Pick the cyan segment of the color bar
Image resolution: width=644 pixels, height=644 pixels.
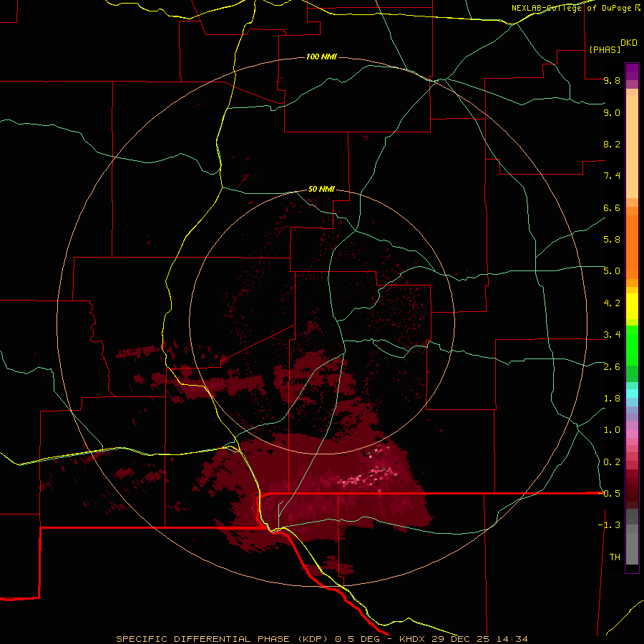point(632,394)
